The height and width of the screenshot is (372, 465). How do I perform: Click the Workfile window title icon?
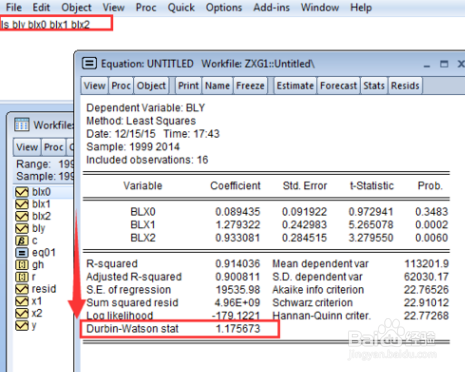(22, 125)
